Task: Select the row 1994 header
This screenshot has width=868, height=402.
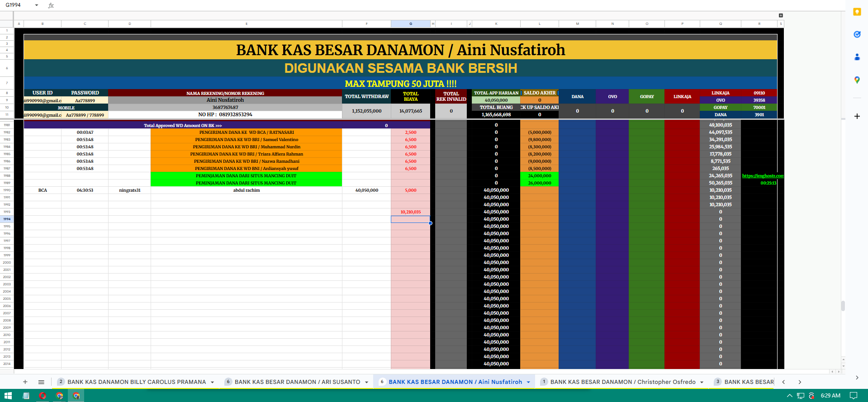Action: tap(7, 219)
